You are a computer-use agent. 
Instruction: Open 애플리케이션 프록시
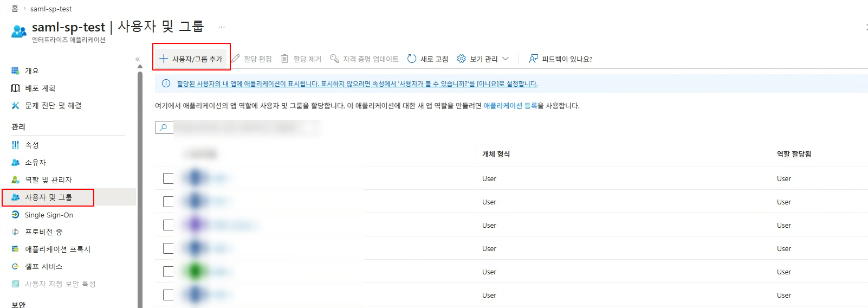coord(57,249)
